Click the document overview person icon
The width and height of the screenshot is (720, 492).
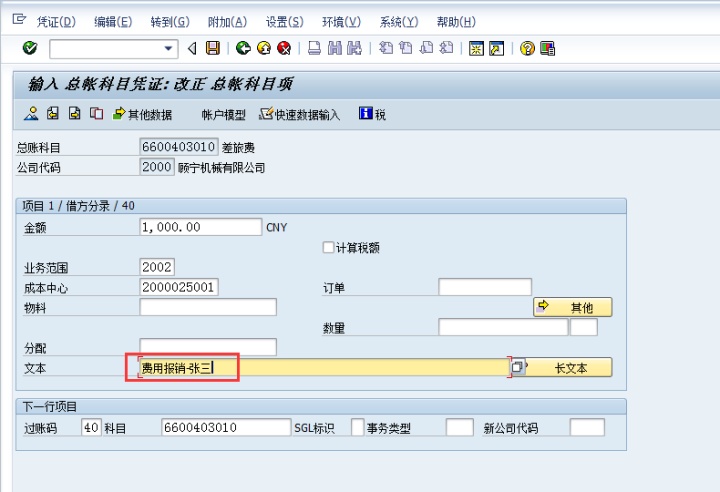[31, 113]
